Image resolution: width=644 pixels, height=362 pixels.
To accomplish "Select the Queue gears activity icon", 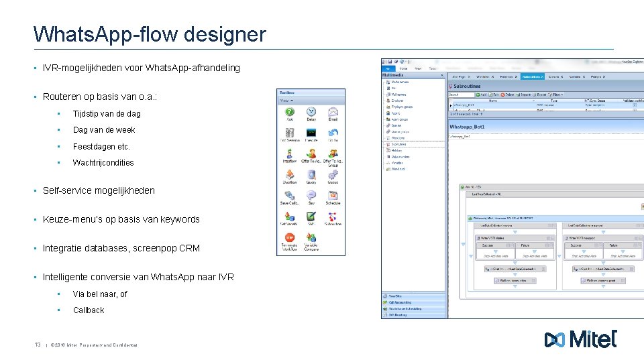I will pyautogui.click(x=333, y=174).
